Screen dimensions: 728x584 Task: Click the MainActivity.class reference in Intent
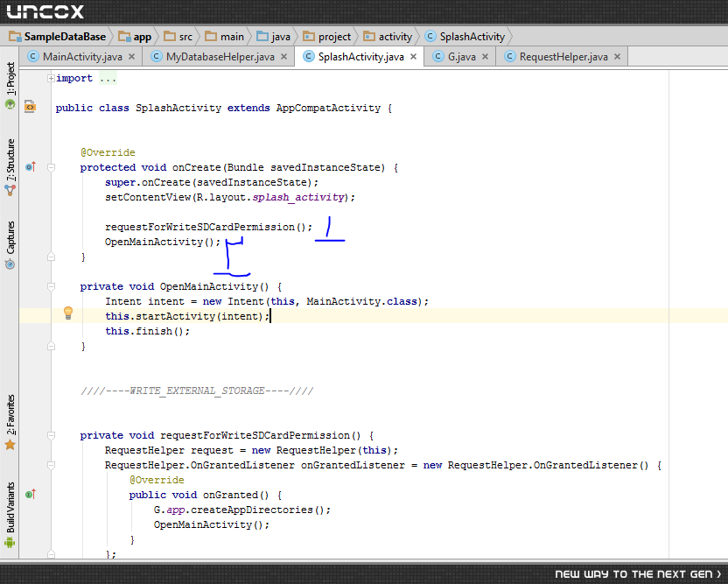coord(361,301)
